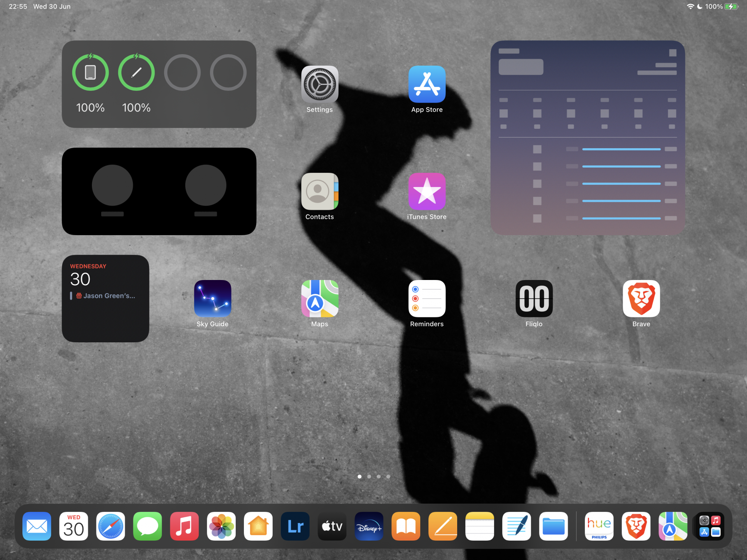The width and height of the screenshot is (747, 560).
Task: Open iTunes Store app
Action: click(x=427, y=192)
